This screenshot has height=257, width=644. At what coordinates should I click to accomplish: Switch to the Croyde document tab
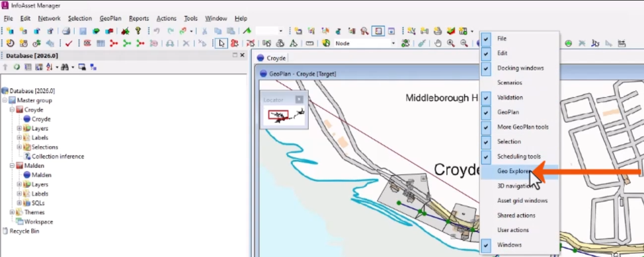[x=272, y=58]
